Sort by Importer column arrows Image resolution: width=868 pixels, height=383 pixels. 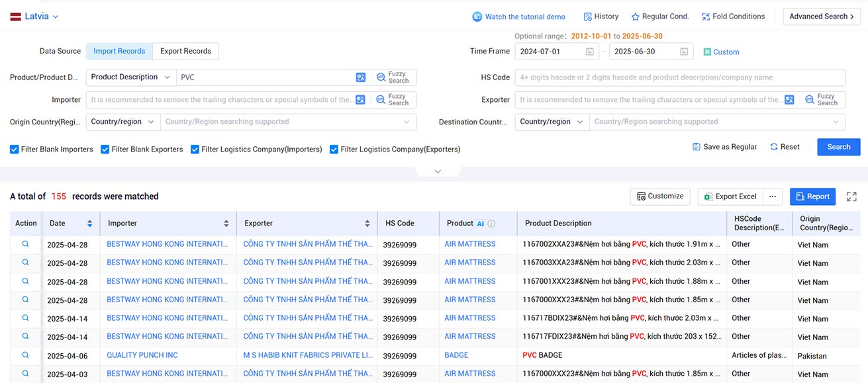tap(226, 224)
